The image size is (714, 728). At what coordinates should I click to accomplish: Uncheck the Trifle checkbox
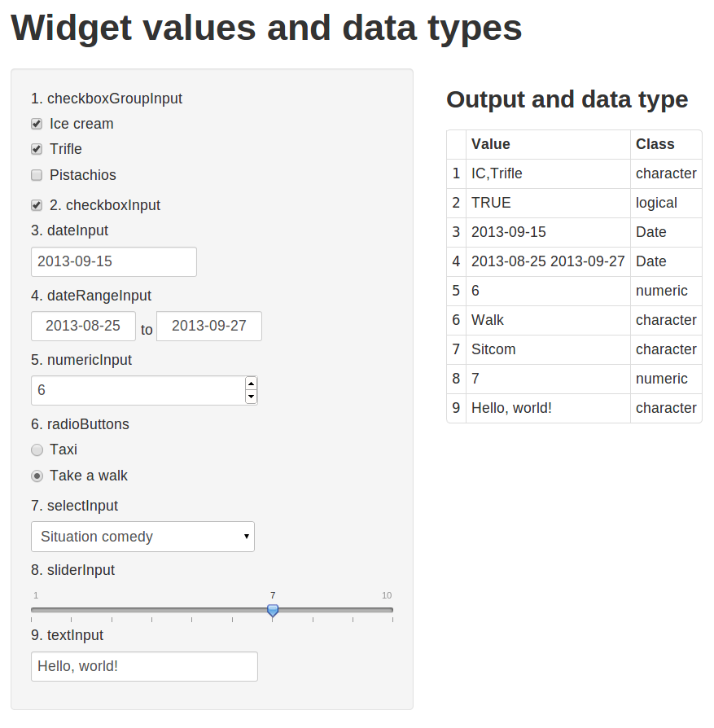tap(37, 149)
